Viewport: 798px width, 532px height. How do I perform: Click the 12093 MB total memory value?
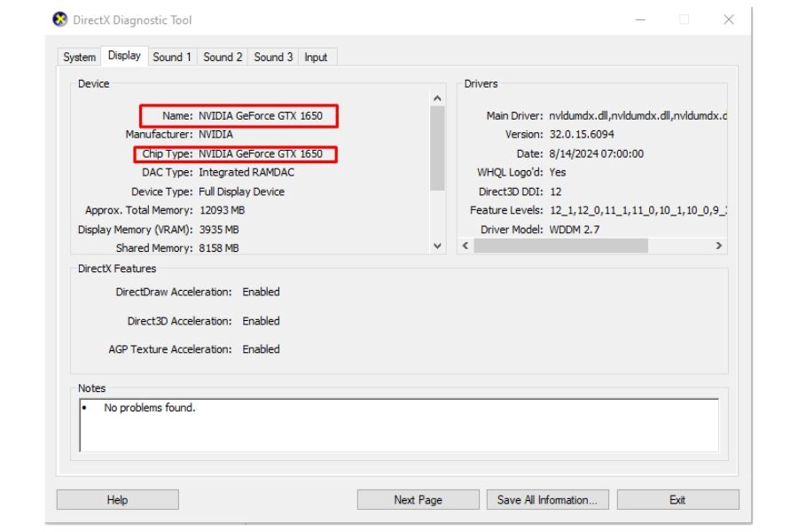pos(222,210)
